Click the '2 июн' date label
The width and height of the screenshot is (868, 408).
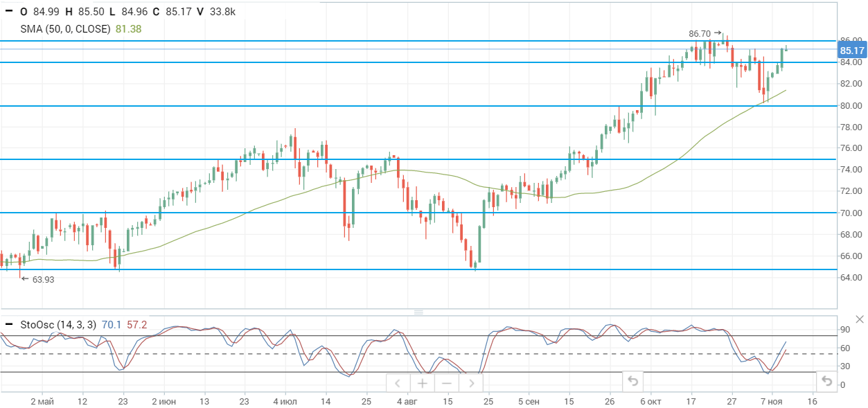pos(163,401)
